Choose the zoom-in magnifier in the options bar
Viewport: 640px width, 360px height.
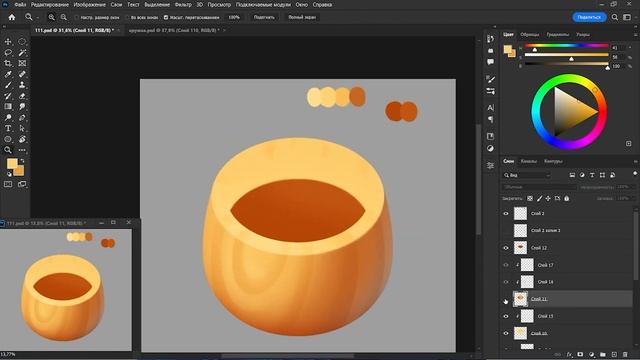51,17
